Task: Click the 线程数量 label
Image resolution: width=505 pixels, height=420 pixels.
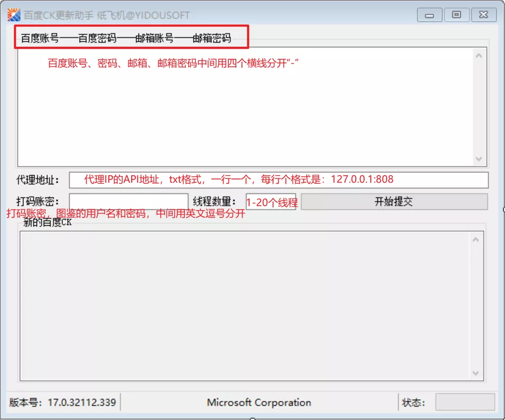Action: [215, 202]
